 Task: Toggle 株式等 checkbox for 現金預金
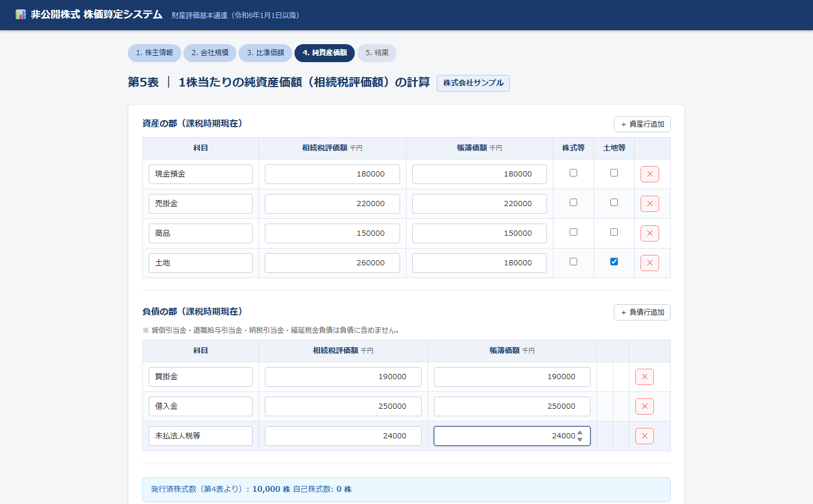click(573, 172)
